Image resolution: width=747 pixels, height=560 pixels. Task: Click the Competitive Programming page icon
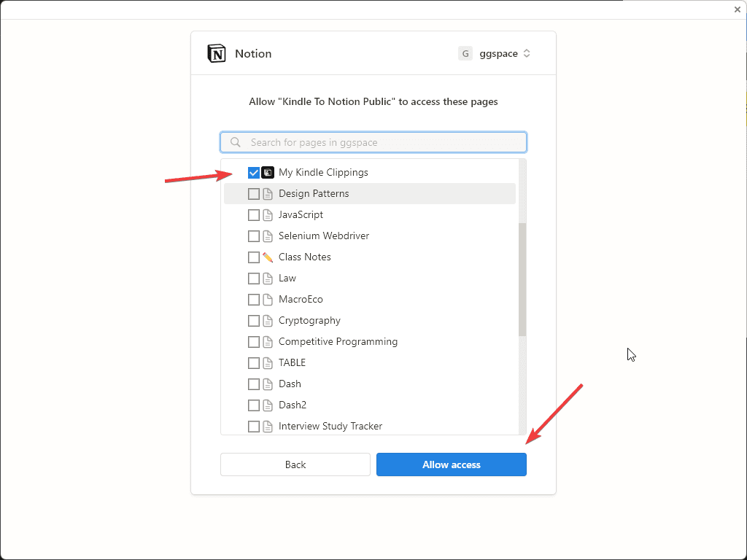pos(268,342)
